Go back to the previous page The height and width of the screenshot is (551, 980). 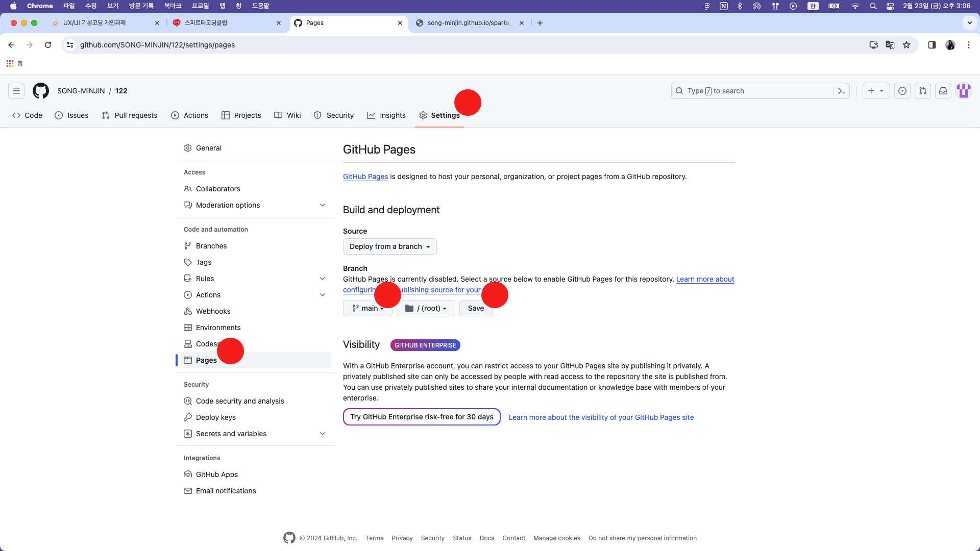coord(11,45)
